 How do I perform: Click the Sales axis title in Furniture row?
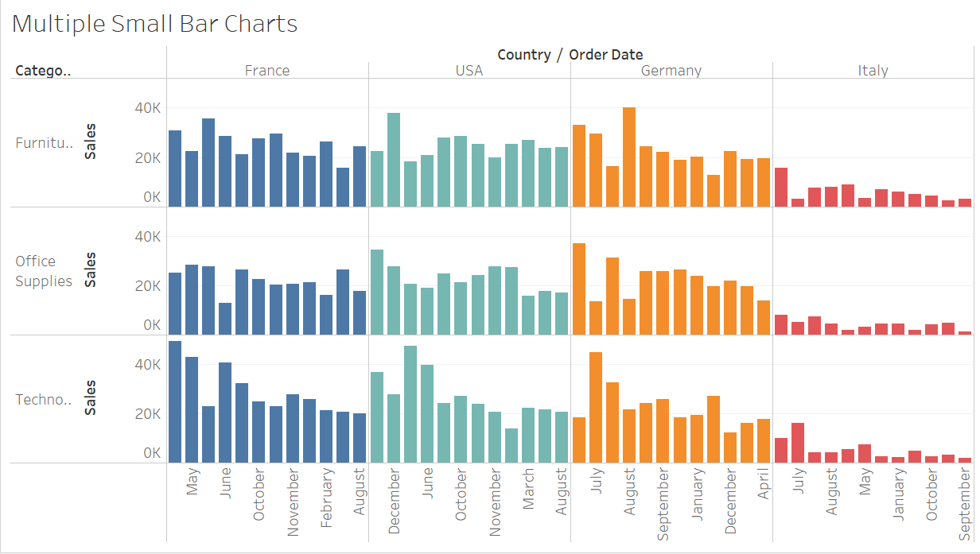click(x=91, y=141)
